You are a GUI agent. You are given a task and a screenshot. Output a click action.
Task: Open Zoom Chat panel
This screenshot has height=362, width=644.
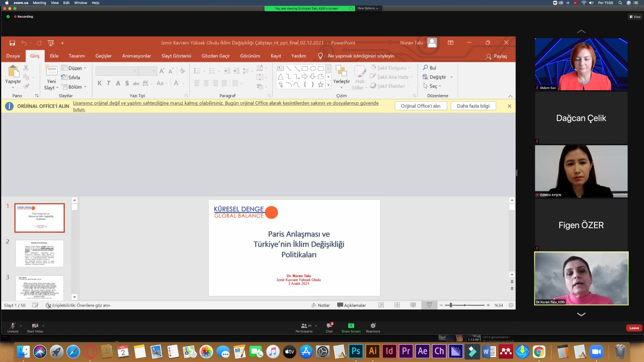329,327
